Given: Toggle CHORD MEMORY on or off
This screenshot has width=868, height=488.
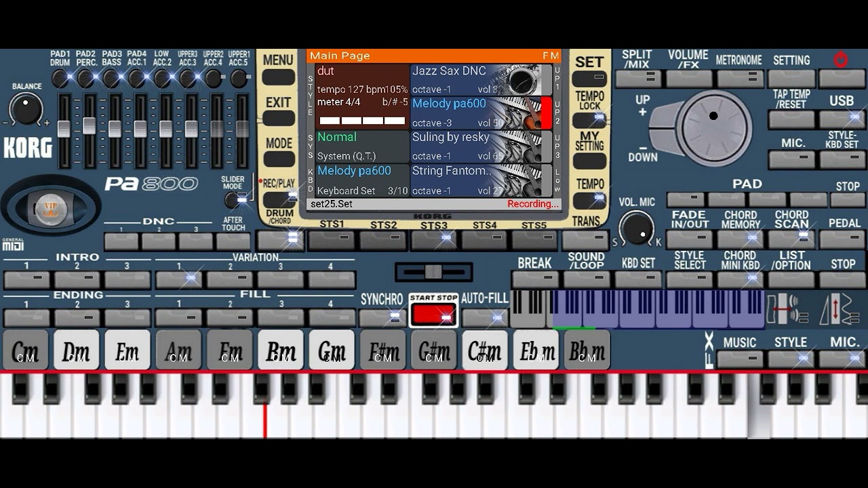Looking at the screenshot, I should click(x=741, y=239).
